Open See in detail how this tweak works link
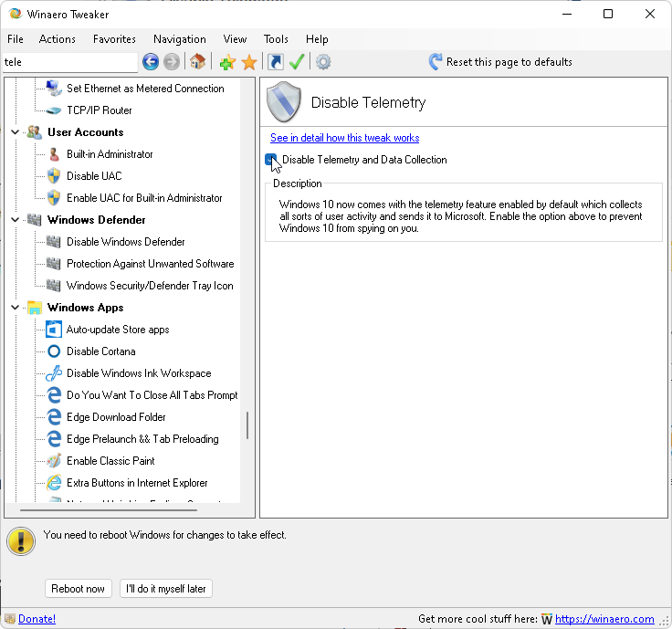 (x=344, y=138)
